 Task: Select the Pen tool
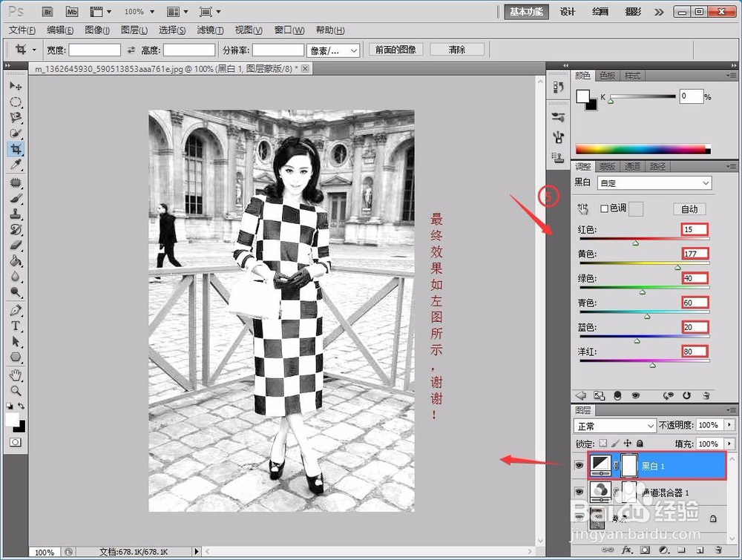click(16, 310)
